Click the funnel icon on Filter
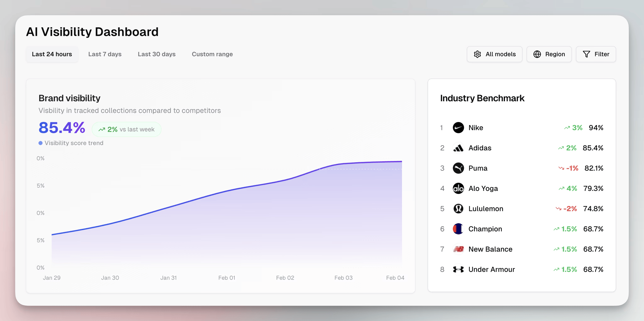Image resolution: width=644 pixels, height=321 pixels. (586, 54)
